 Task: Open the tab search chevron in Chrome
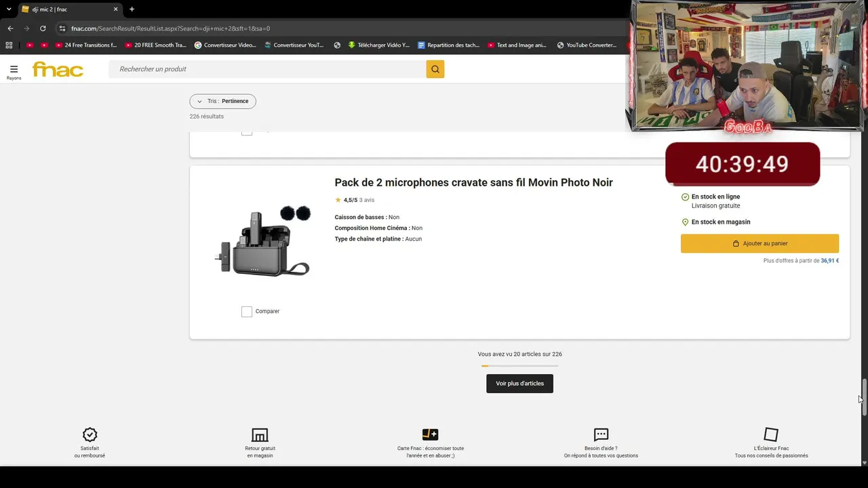tap(9, 9)
